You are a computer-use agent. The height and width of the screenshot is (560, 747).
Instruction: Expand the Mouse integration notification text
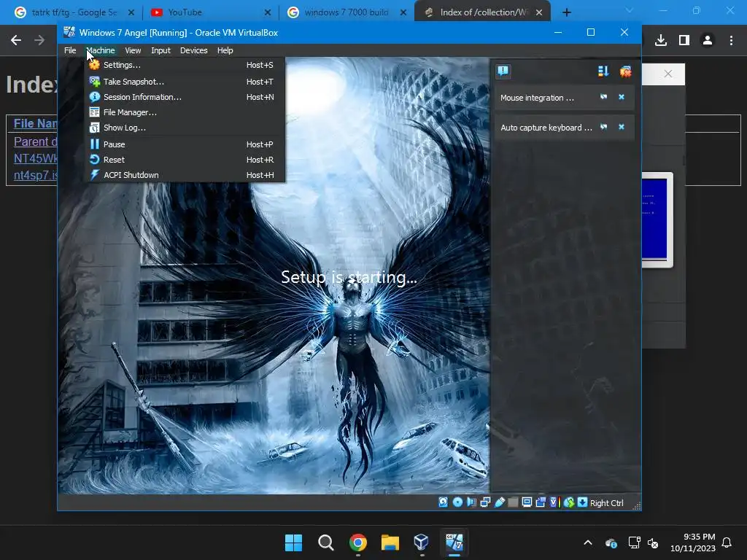(537, 98)
